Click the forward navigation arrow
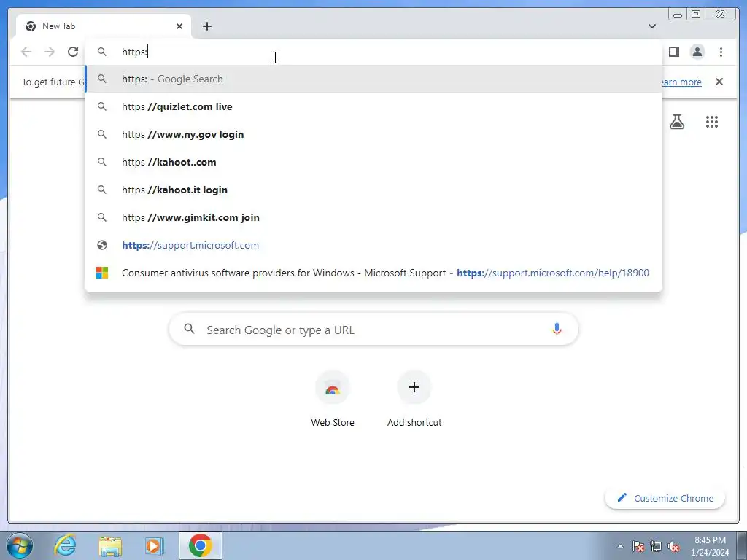This screenshot has height=560, width=747. pyautogui.click(x=50, y=52)
